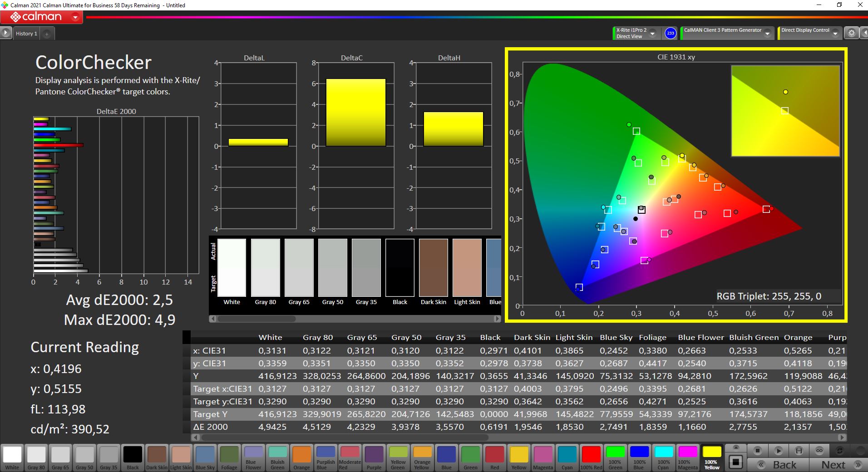Click the blue 233 meter status circle
The image size is (868, 472).
pos(670,33)
